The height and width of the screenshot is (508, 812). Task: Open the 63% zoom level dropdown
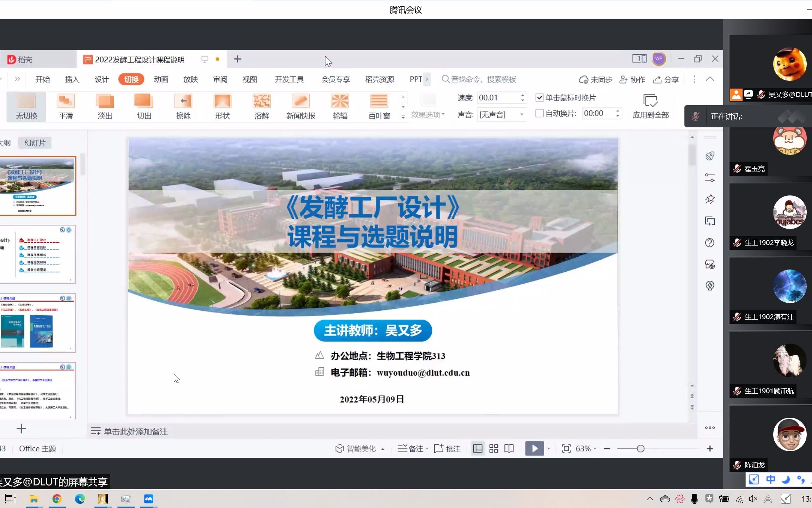tap(586, 448)
